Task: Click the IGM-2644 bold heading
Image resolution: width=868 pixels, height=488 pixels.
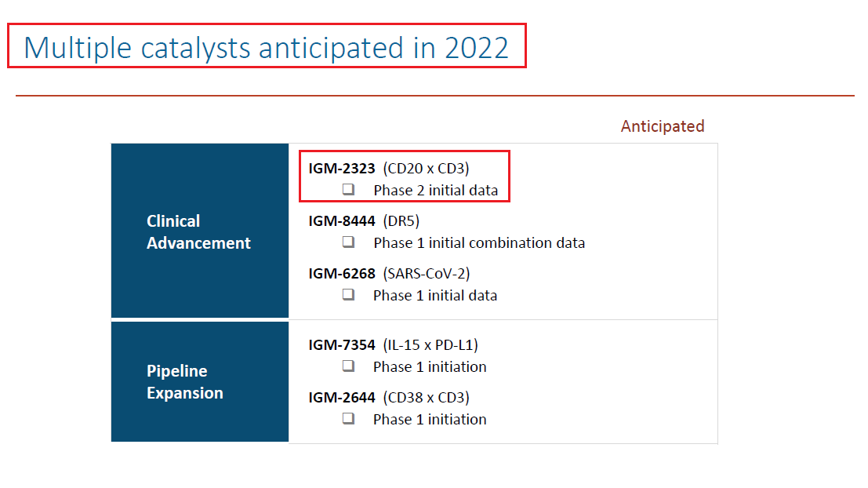Action: [342, 397]
